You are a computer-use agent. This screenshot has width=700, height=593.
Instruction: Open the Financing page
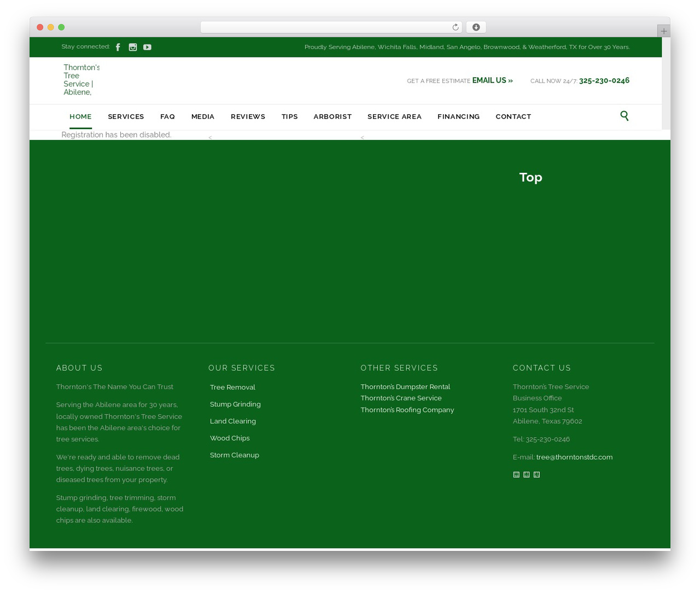point(458,117)
